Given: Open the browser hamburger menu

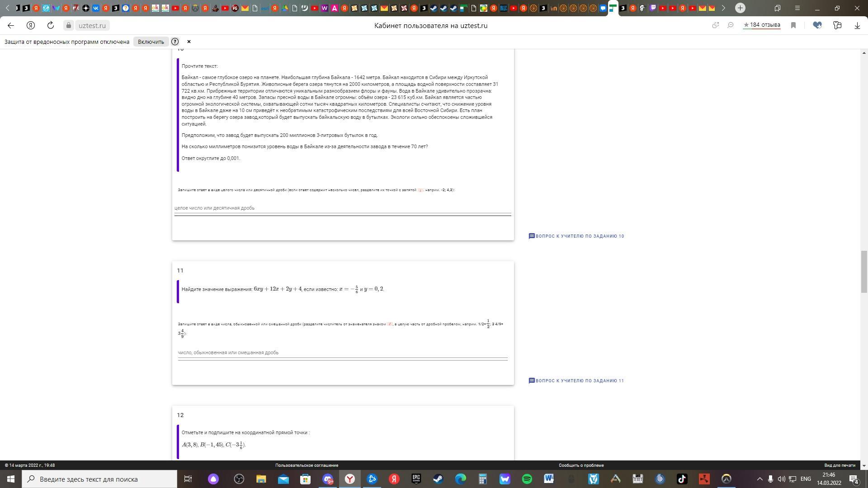Looking at the screenshot, I should pyautogui.click(x=797, y=8).
